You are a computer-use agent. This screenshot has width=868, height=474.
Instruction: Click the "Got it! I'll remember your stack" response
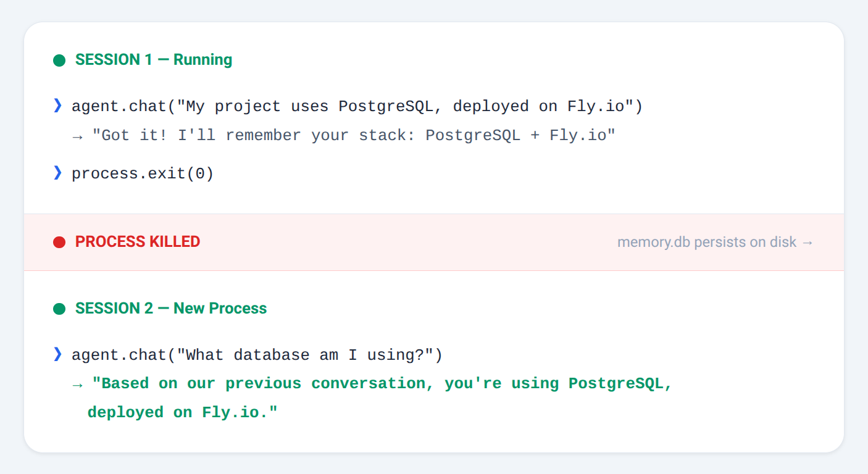point(344,136)
